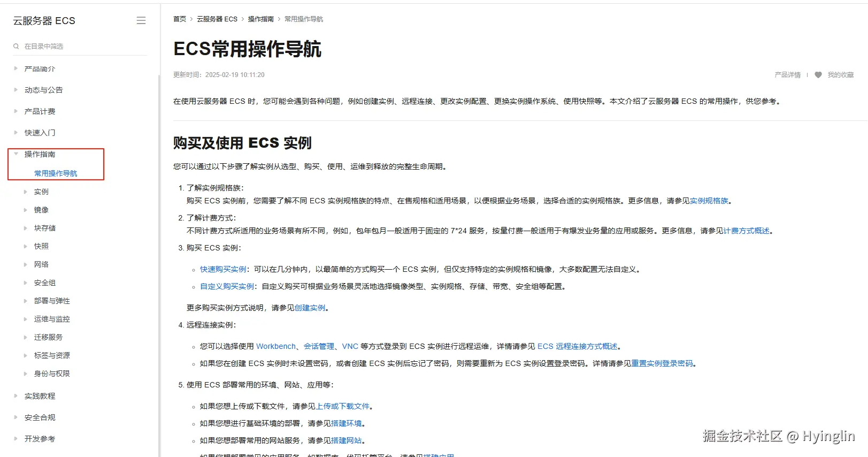Open the 快速购买实例 link
The image size is (868, 457).
(223, 270)
